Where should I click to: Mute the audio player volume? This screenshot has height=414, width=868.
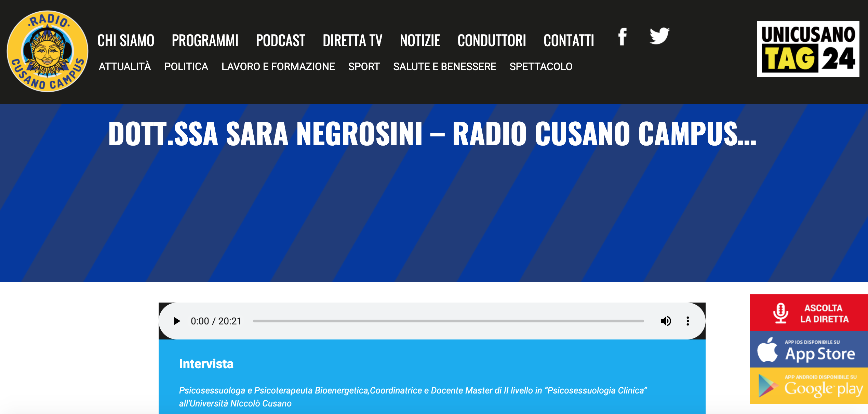coord(666,321)
